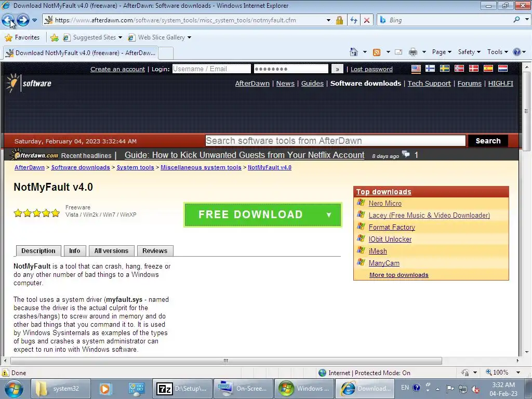Click the login submit arrow button
The width and height of the screenshot is (532, 399).
pyautogui.click(x=337, y=69)
